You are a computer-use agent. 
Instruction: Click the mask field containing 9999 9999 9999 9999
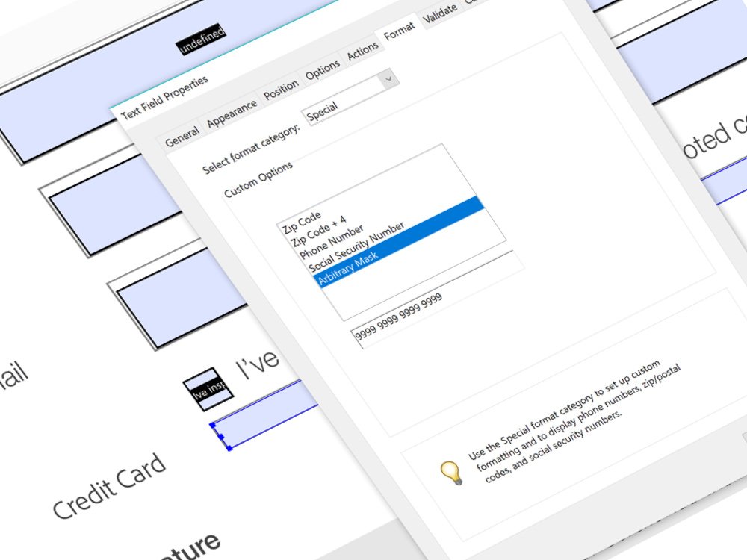(x=437, y=299)
